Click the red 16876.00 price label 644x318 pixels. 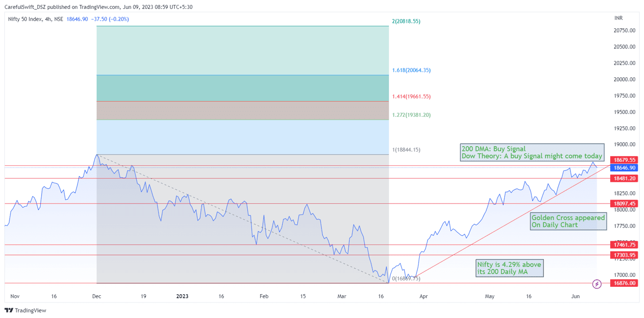(625, 283)
